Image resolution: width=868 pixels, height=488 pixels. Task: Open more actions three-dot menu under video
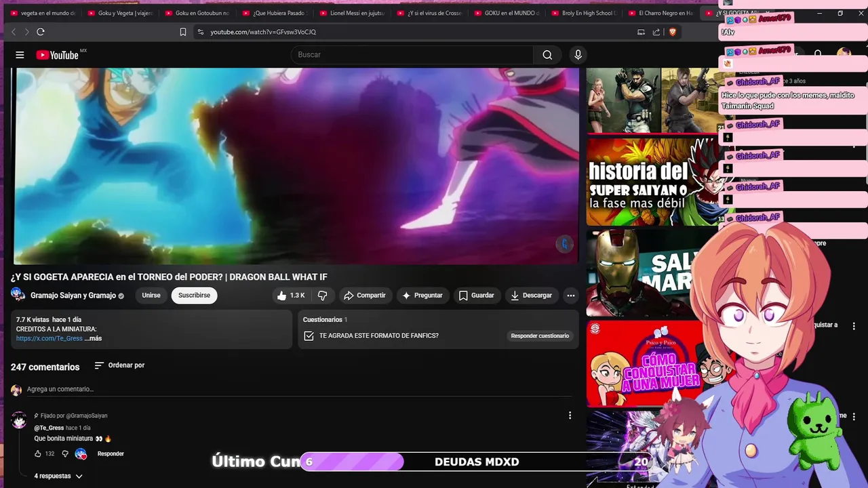pos(571,296)
